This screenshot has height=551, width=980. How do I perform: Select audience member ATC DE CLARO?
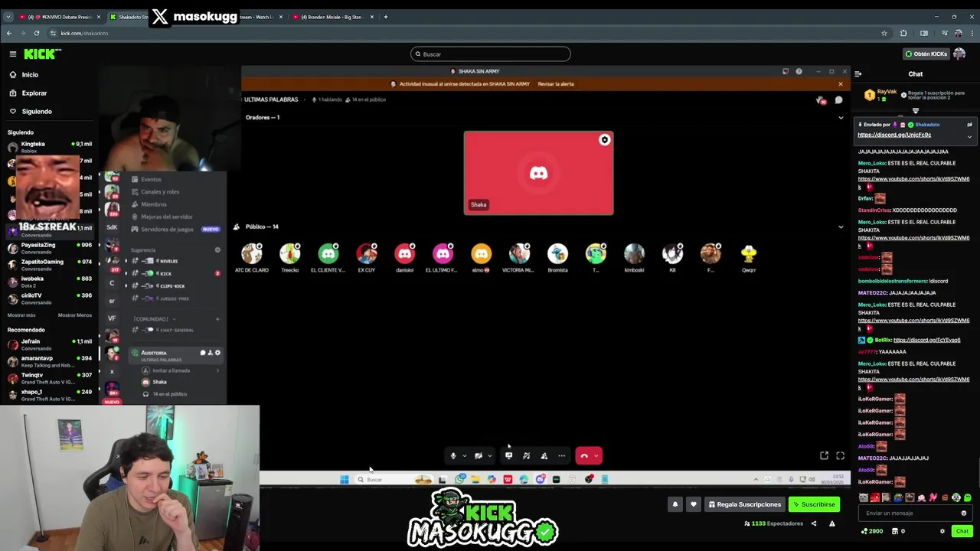coord(252,258)
